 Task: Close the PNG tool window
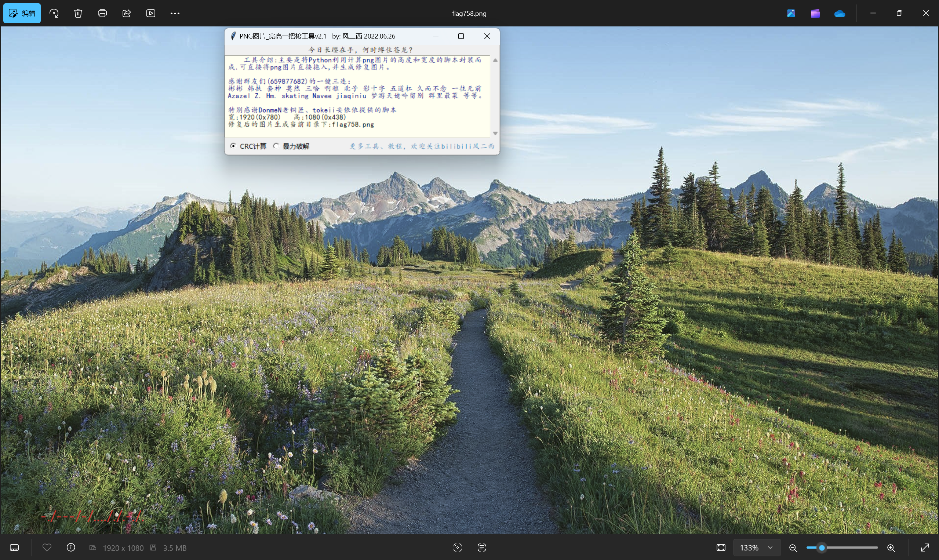click(487, 36)
